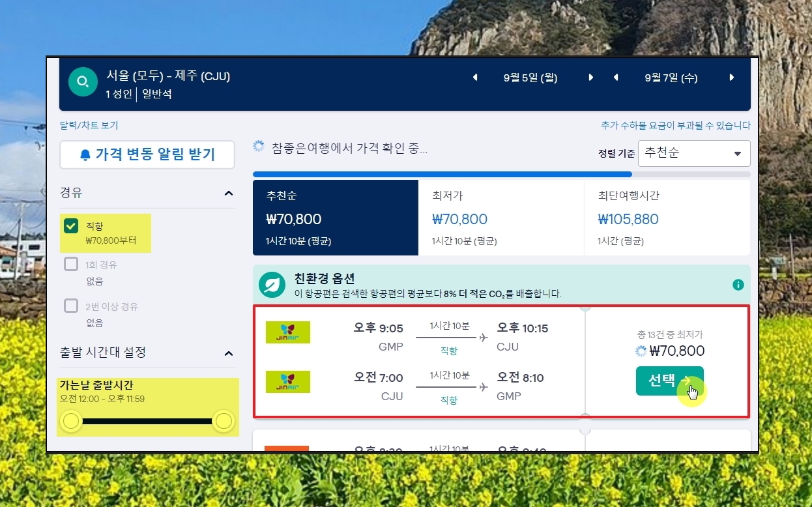Go to previous return date before 9월 7일

pos(616,78)
